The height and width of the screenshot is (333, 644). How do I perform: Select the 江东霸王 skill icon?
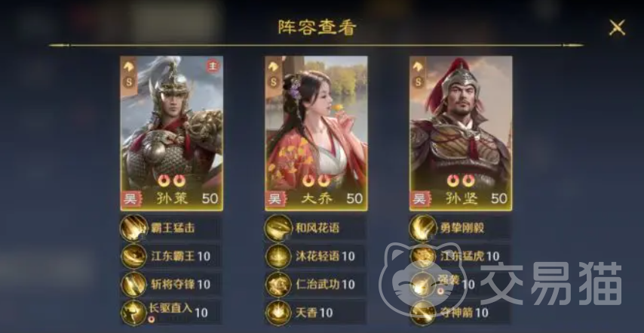134,256
